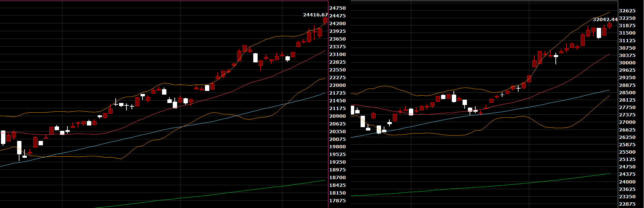Click the 32042.44 price label
This screenshot has width=644, height=208.
[x=605, y=19]
